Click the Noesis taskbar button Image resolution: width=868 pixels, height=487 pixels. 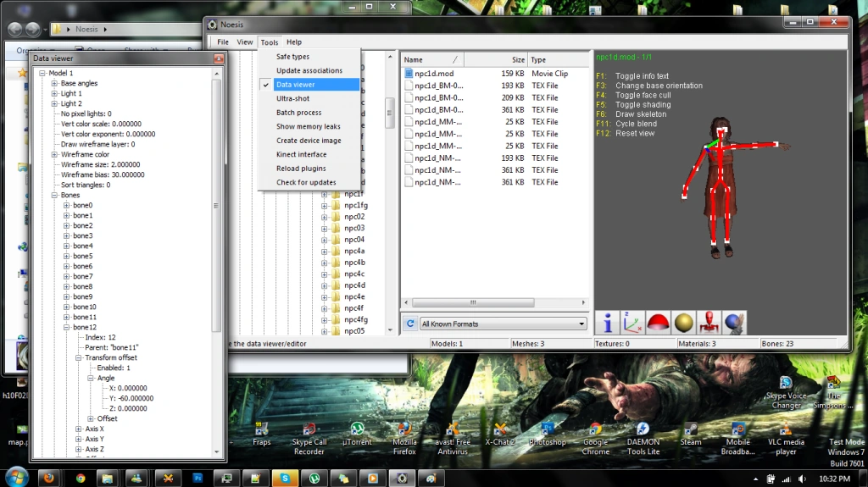coord(402,479)
